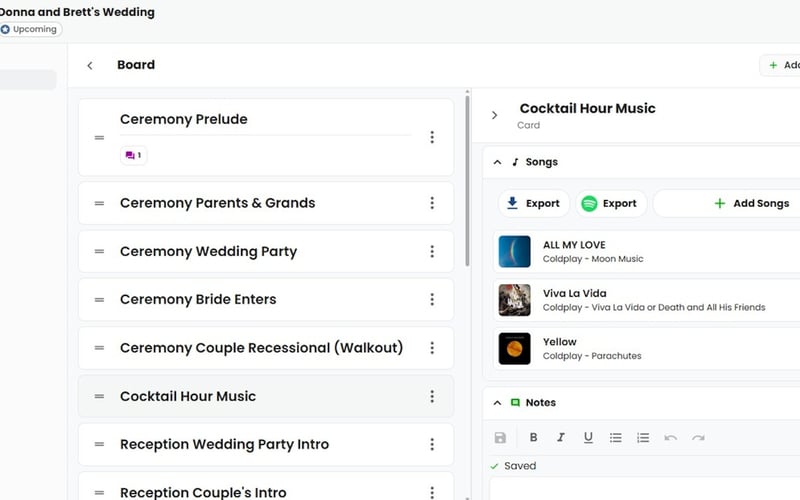800x500 pixels.
Task: Undo the last note edit
Action: click(x=670, y=437)
